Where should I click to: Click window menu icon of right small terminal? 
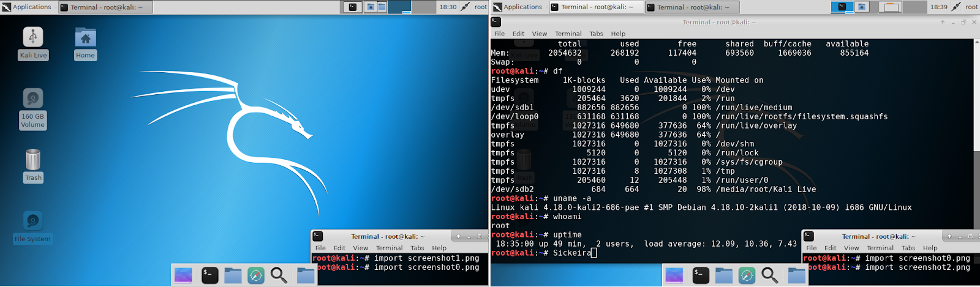pyautogui.click(x=809, y=236)
